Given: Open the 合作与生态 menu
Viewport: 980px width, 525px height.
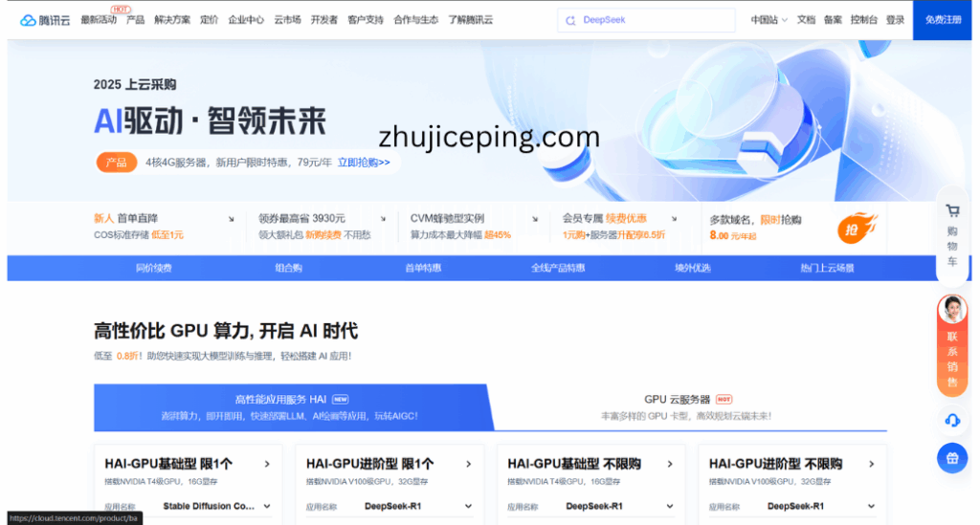Looking at the screenshot, I should click(x=415, y=20).
